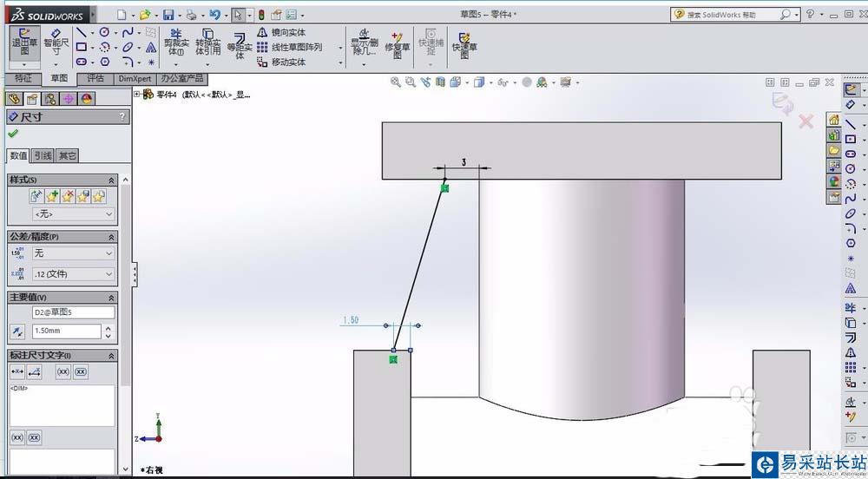Click the Undo arrow icon
This screenshot has height=479, width=868.
pyautogui.click(x=214, y=15)
